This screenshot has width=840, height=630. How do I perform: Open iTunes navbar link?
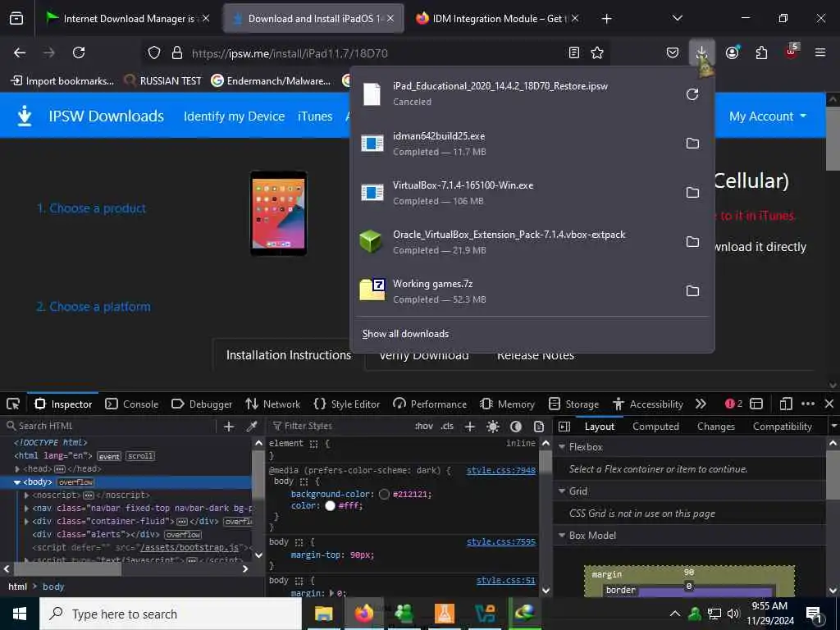[315, 116]
